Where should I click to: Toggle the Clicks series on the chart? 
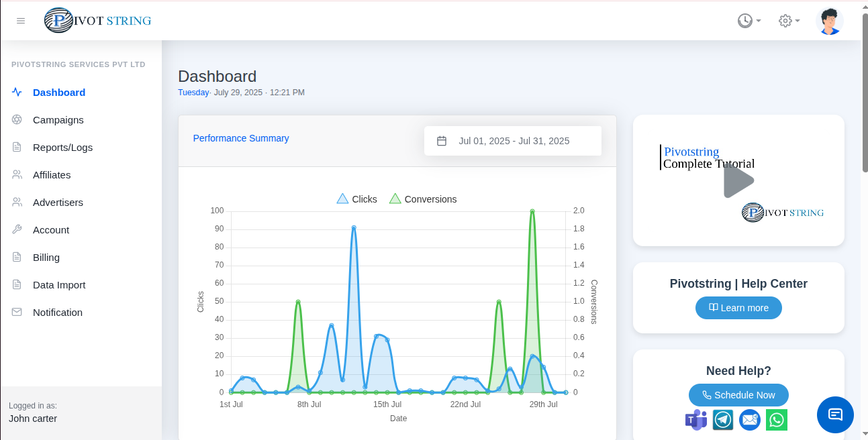click(356, 199)
